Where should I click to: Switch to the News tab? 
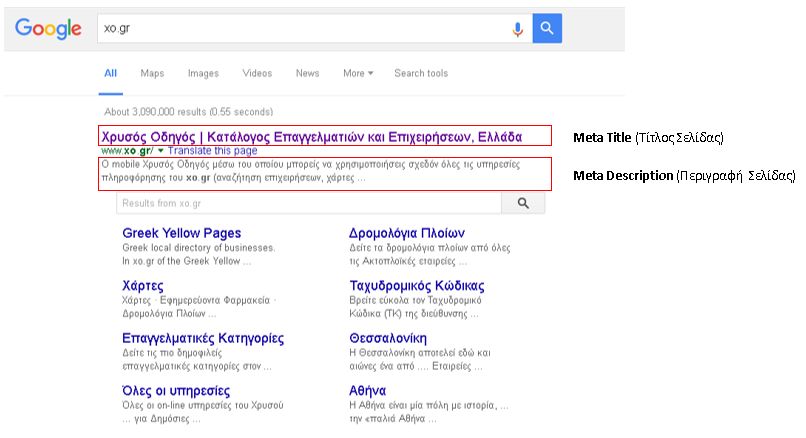[x=307, y=73]
